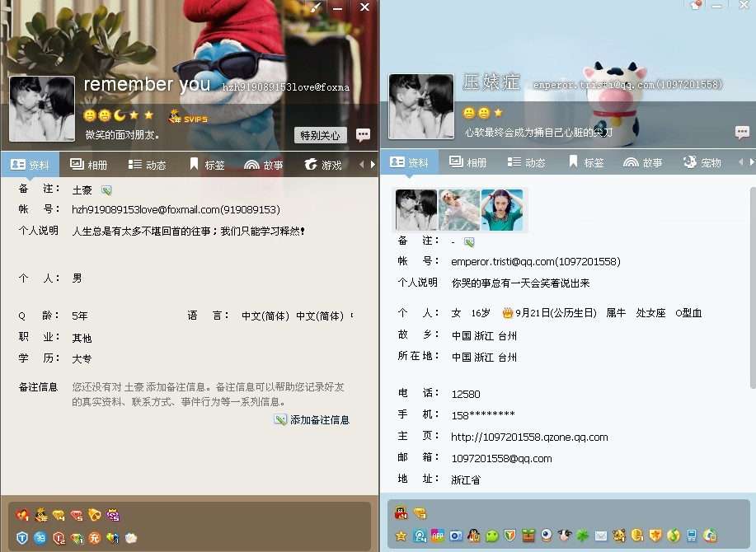
Task: Click the webcam icon in right window
Action: tap(547, 536)
